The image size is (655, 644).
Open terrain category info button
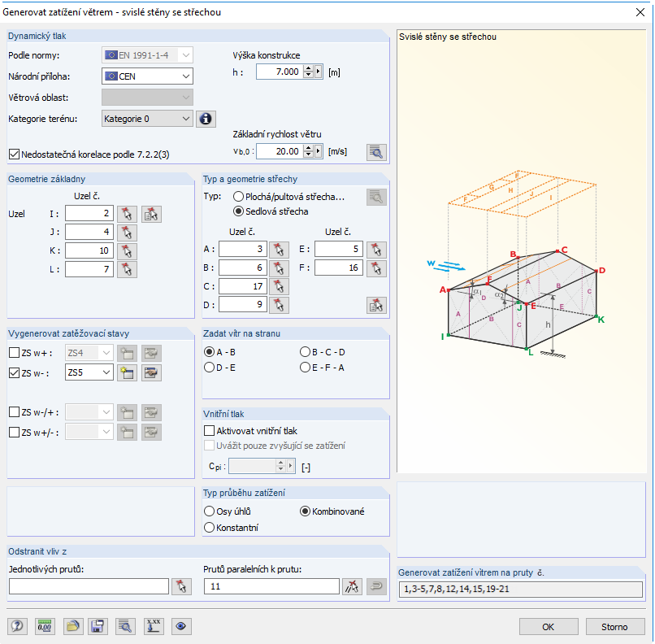206,119
